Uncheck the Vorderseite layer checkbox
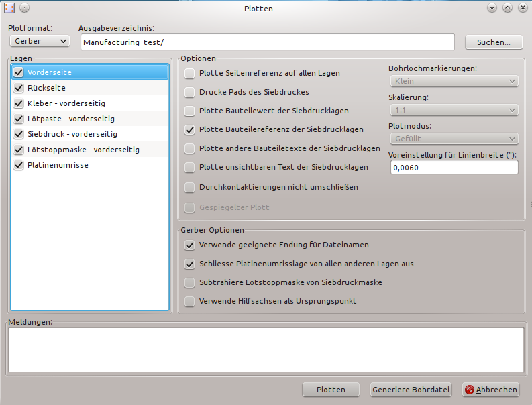 coord(19,72)
